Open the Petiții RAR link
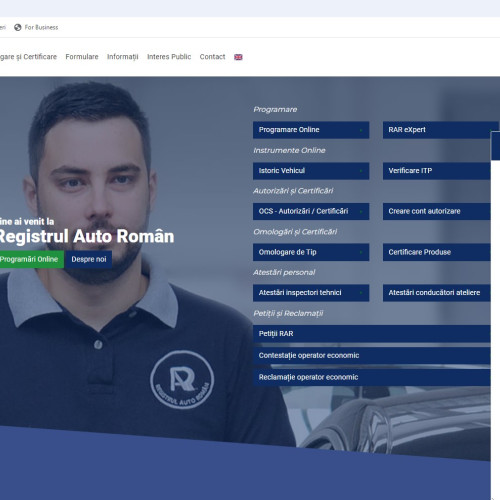This screenshot has width=500, height=500. (371, 334)
